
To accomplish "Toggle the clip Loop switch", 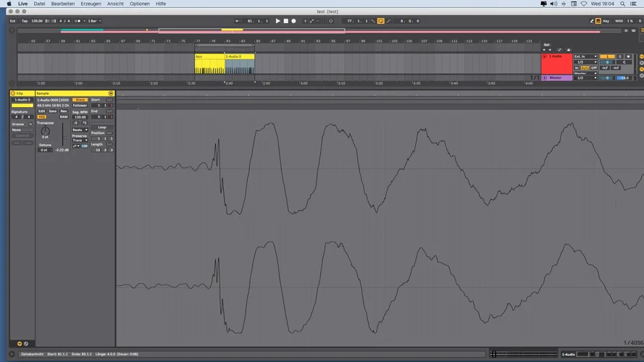I will (x=102, y=127).
